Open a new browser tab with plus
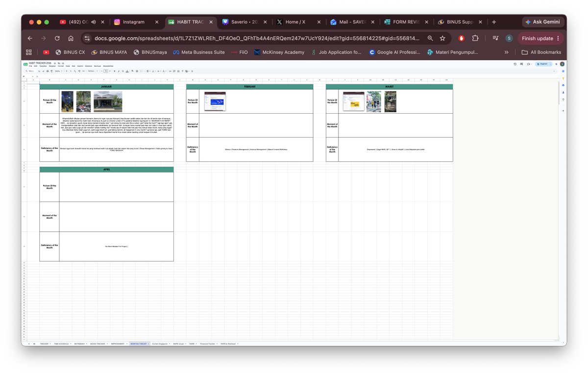 494,22
